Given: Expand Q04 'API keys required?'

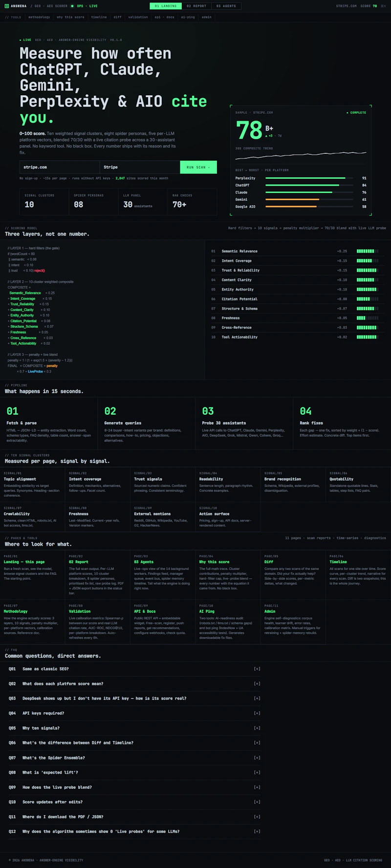Looking at the screenshot, I should point(134,713).
